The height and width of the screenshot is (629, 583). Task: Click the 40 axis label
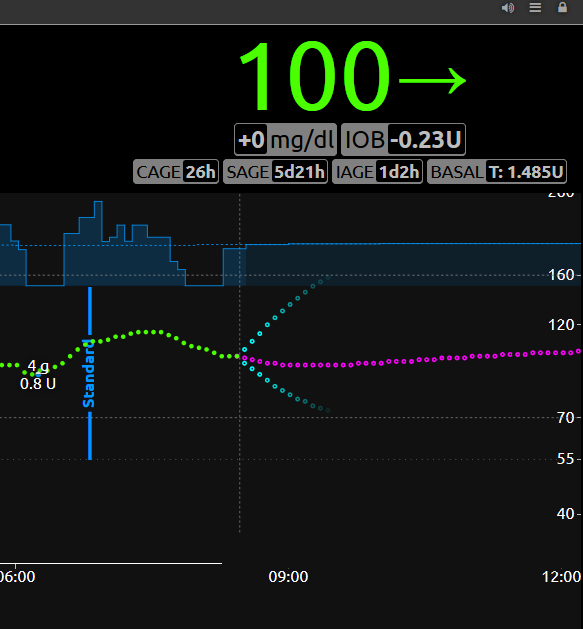566,514
